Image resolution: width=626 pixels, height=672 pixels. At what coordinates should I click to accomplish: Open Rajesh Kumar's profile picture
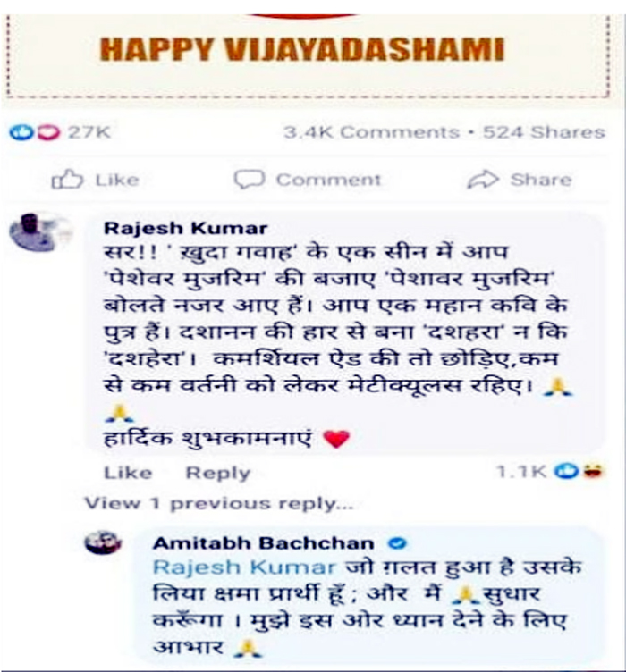[x=40, y=231]
